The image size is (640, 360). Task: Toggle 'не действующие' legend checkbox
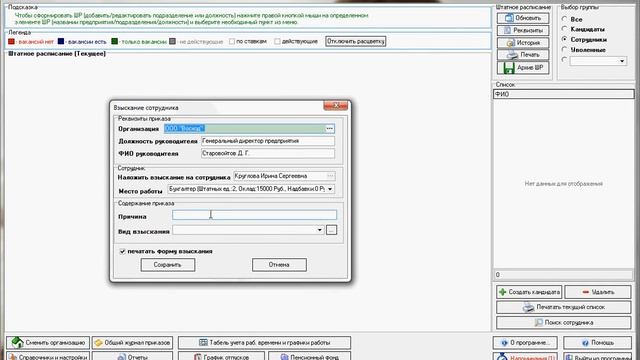[x=173, y=41]
